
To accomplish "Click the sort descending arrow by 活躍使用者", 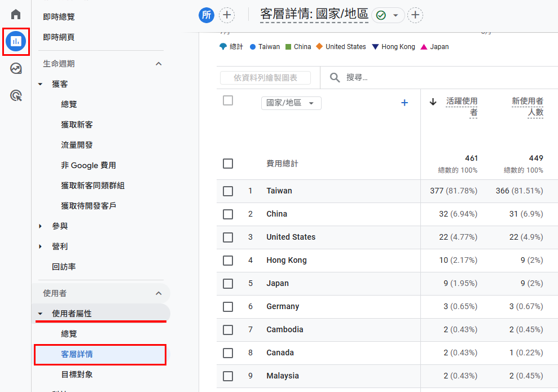I will pos(433,102).
